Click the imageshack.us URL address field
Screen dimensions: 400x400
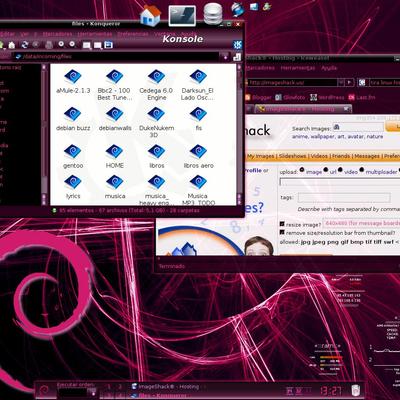[x=292, y=82]
